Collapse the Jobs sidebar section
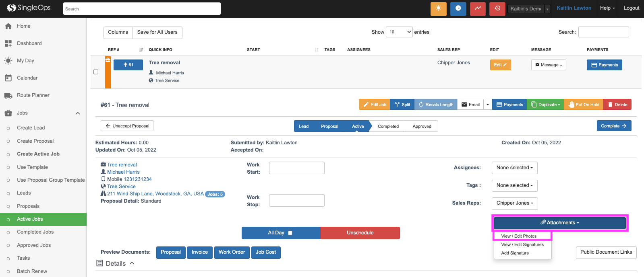 pos(78,113)
